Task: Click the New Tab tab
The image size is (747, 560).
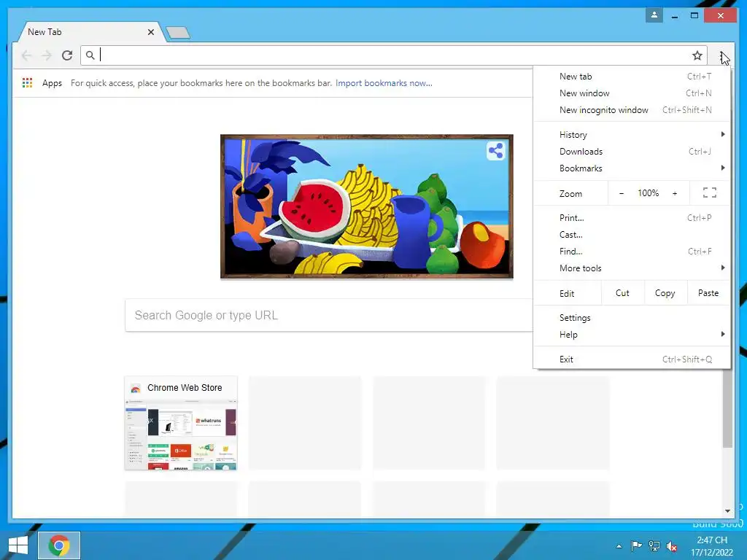Action: pos(90,32)
